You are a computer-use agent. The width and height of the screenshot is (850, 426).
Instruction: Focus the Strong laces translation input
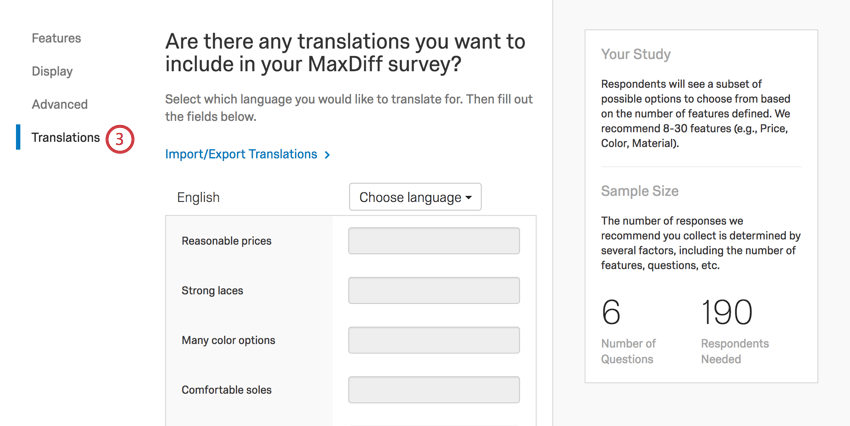pos(433,290)
